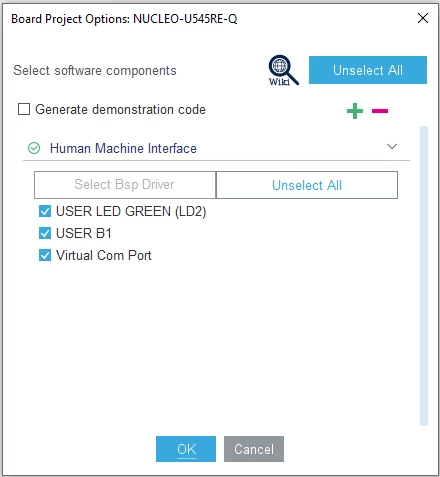Image resolution: width=440 pixels, height=477 pixels.
Task: Close the Board Project Options dialog
Action: 423,18
